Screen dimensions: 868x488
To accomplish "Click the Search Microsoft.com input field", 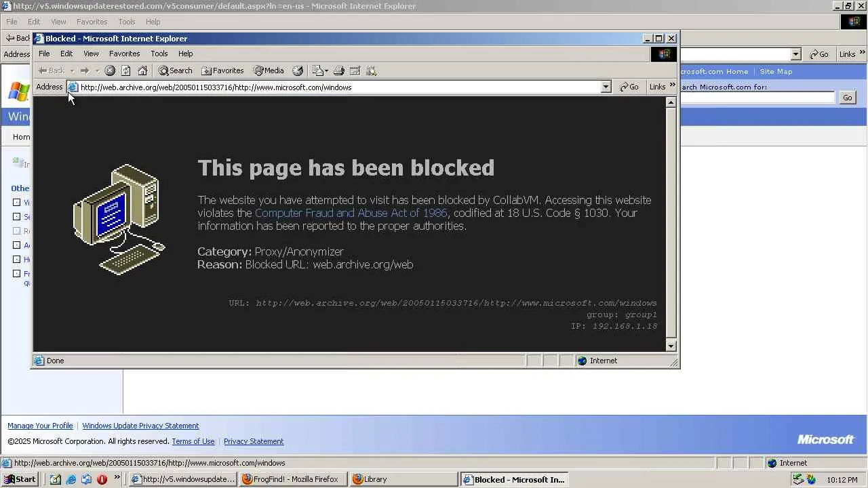I will 757,98.
